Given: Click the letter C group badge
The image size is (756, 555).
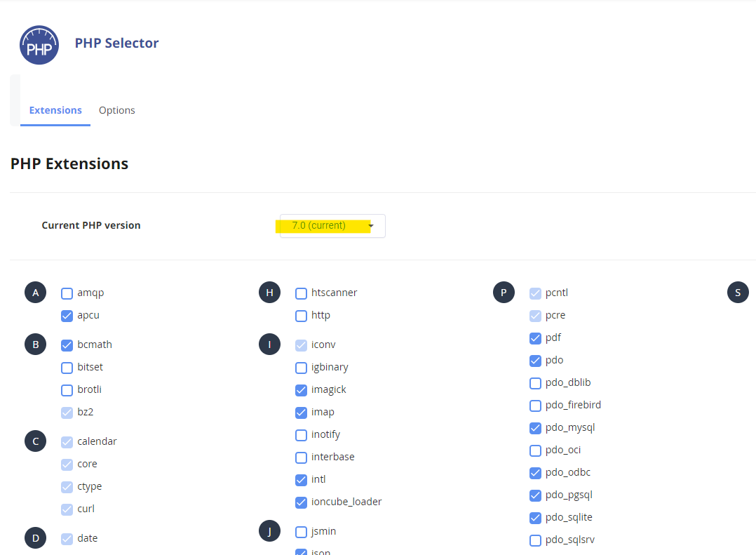Looking at the screenshot, I should [35, 441].
